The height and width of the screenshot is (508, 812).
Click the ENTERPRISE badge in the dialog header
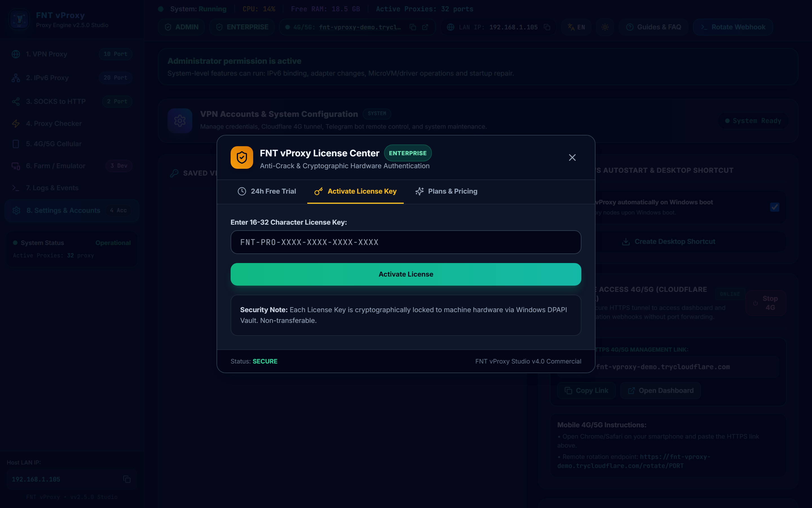408,153
